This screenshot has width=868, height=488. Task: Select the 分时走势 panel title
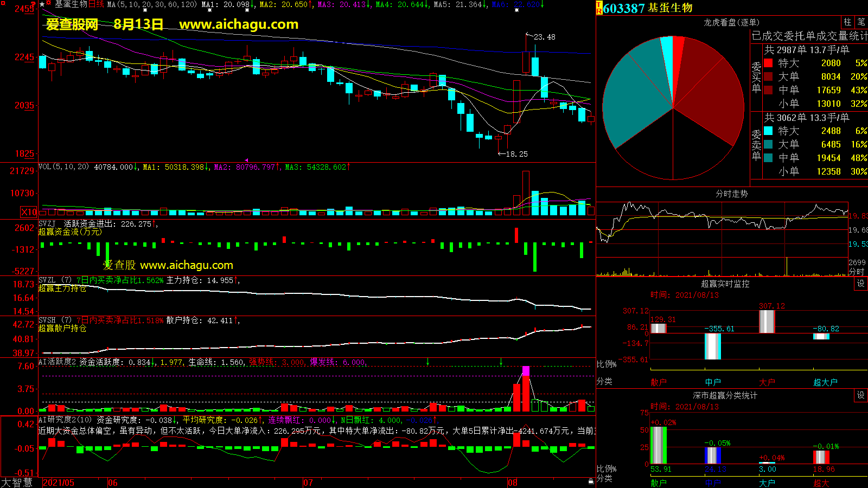pyautogui.click(x=731, y=194)
